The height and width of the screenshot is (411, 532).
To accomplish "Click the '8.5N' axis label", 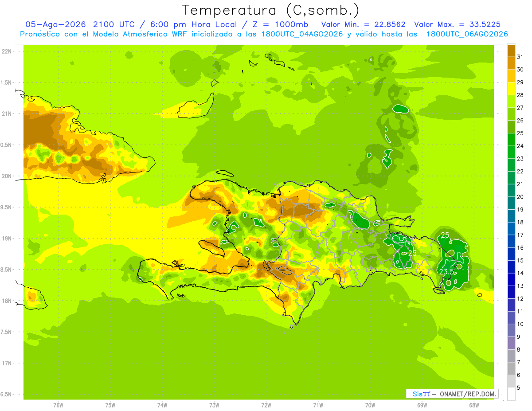I will pyautogui.click(x=6, y=270).
